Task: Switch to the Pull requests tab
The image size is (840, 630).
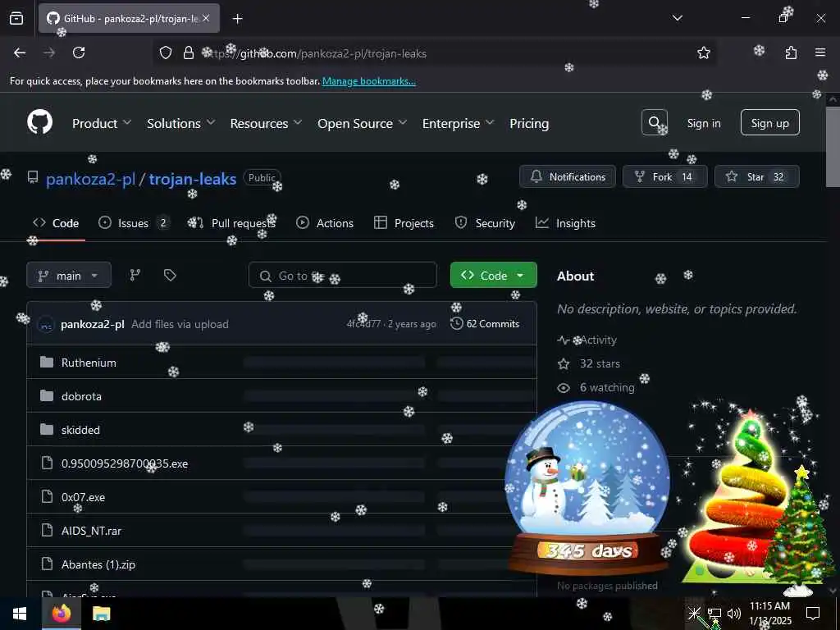Action: pyautogui.click(x=231, y=223)
